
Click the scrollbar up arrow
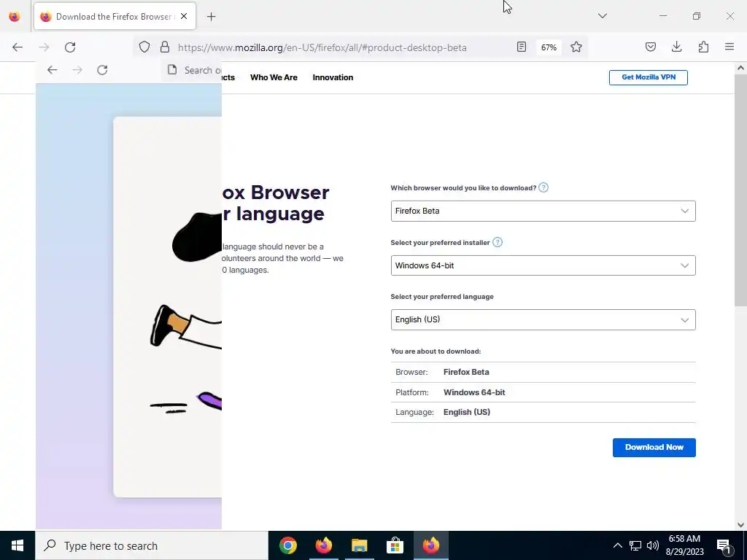740,68
